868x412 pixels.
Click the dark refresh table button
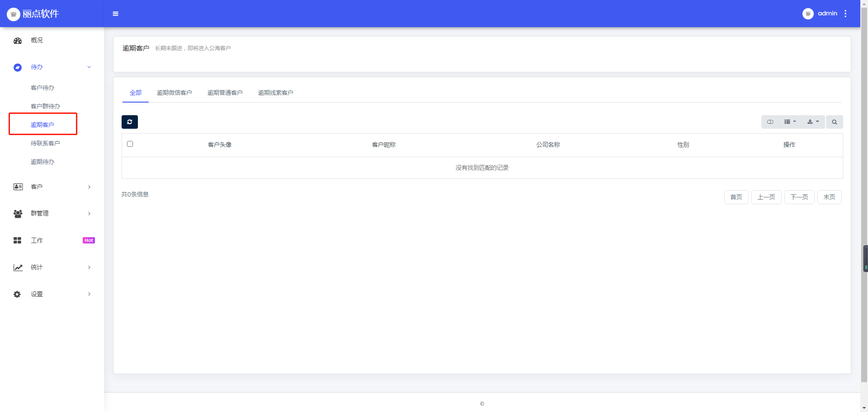(x=130, y=122)
